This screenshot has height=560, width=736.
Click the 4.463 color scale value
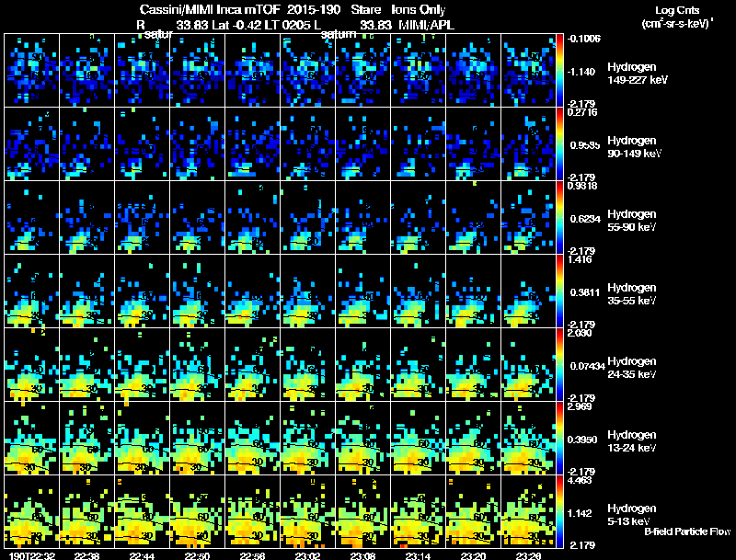click(x=580, y=480)
